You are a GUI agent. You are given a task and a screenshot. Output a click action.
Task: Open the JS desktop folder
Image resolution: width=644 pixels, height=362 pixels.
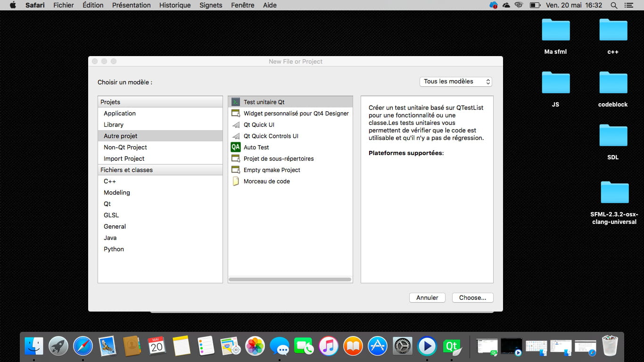pyautogui.click(x=556, y=90)
